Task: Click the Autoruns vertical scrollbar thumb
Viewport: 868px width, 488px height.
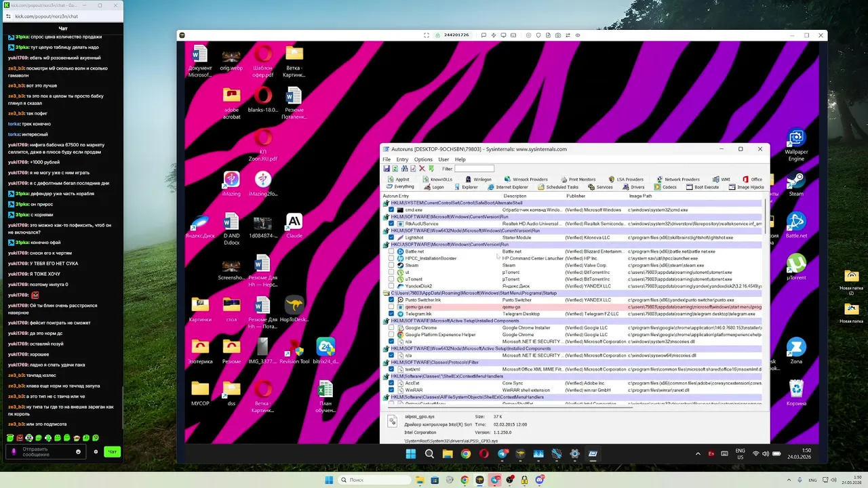Action: click(x=766, y=216)
